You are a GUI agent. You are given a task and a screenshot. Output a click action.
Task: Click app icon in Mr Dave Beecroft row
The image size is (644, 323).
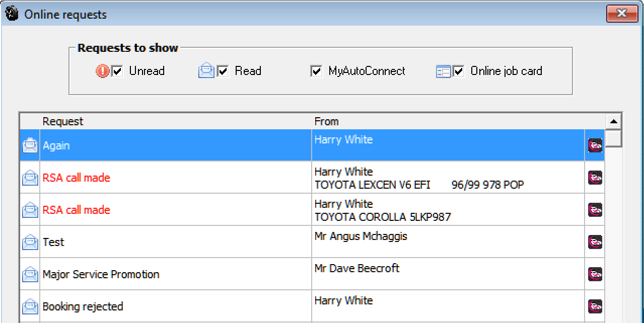click(x=595, y=275)
